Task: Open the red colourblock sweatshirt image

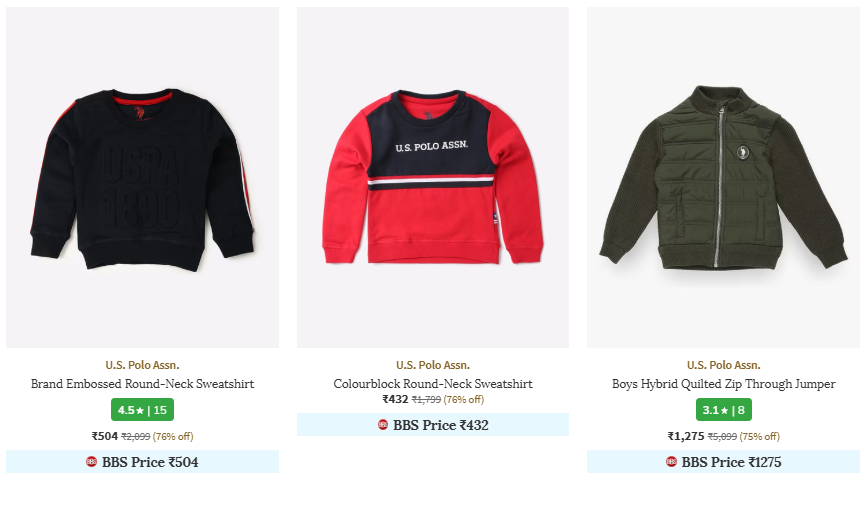Action: point(433,177)
